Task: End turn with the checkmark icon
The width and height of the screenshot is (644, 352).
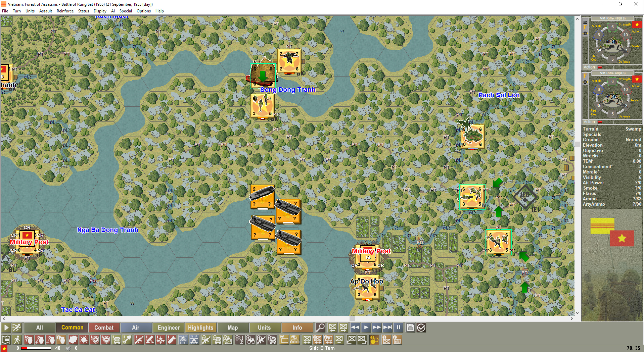Action: coord(421,328)
